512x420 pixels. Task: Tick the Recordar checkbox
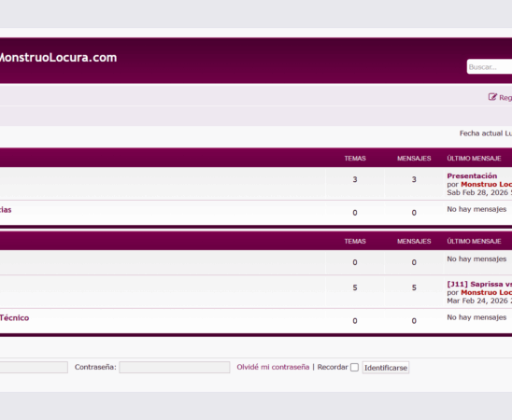[354, 368]
